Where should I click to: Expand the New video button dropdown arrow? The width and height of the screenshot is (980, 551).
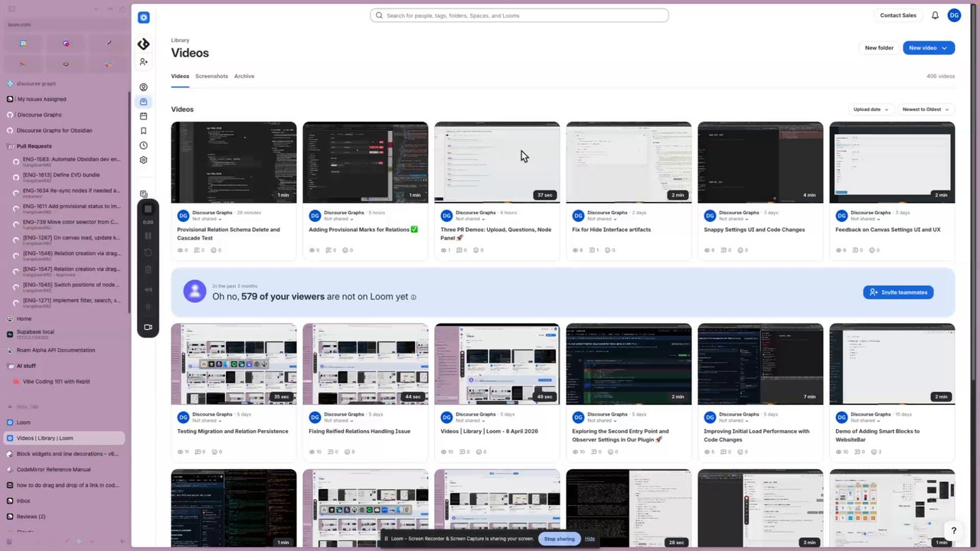click(945, 47)
